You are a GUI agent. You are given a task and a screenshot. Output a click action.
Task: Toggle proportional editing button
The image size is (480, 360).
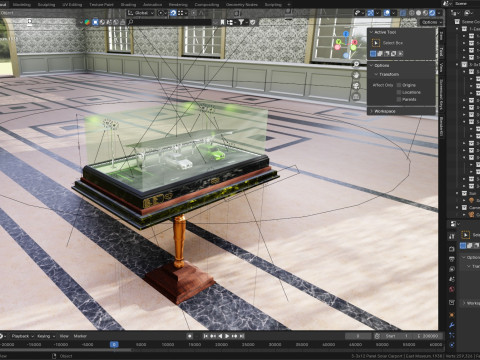pos(194,13)
